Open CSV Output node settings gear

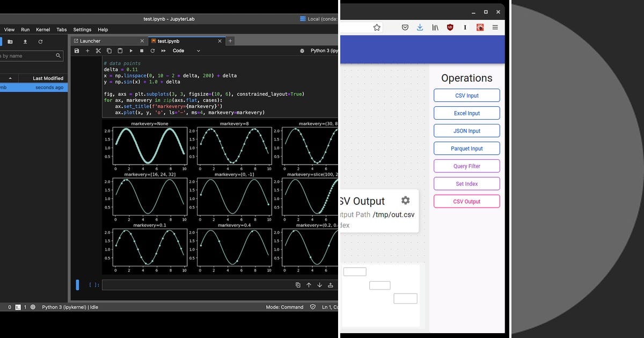tap(405, 200)
